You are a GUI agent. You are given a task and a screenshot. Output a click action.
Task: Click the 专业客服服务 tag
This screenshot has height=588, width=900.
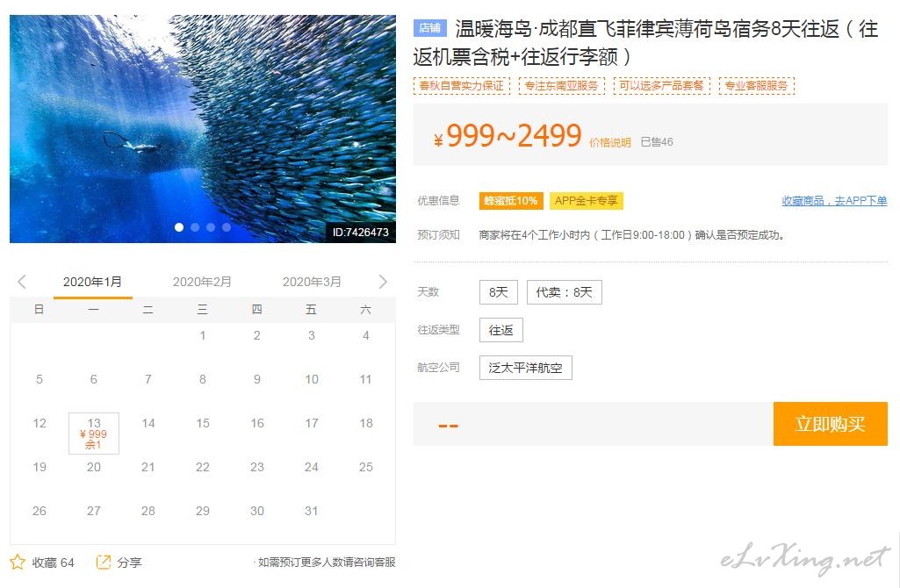click(x=757, y=85)
